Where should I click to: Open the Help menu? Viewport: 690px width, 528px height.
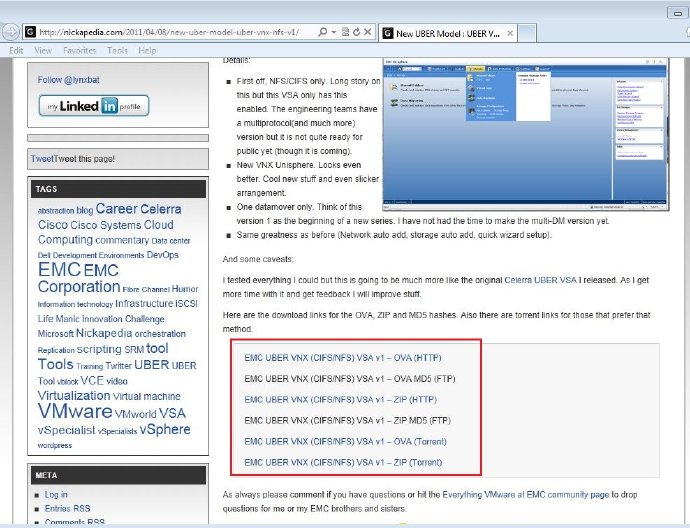pos(147,51)
